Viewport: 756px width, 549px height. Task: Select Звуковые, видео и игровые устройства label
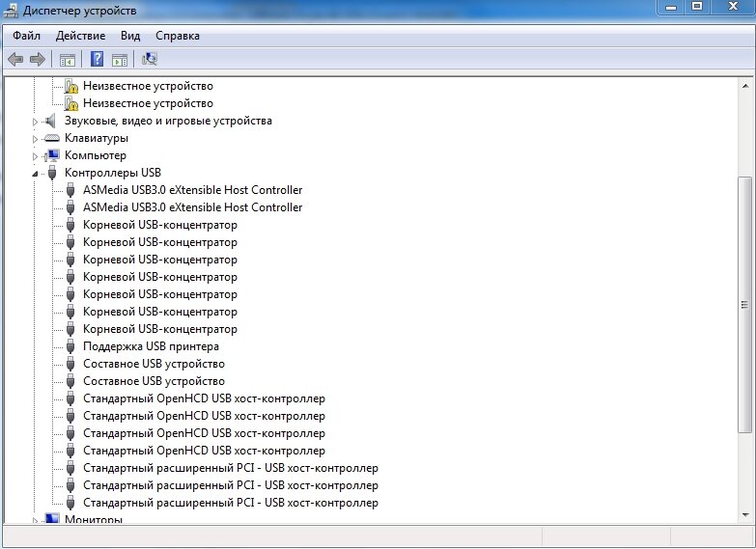[168, 121]
